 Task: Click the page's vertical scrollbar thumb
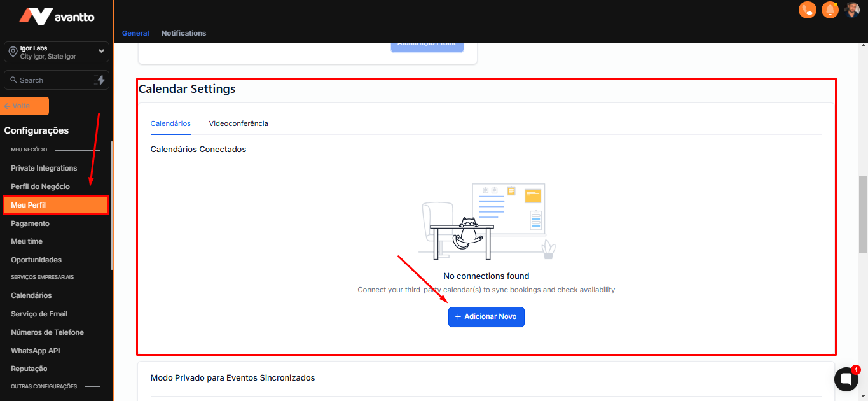863,214
